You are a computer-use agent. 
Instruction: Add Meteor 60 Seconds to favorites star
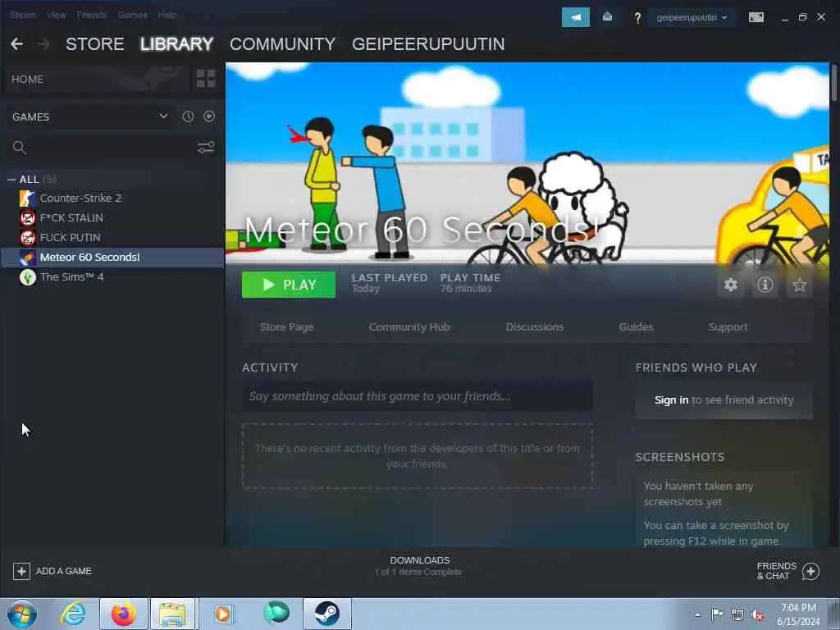(x=799, y=285)
